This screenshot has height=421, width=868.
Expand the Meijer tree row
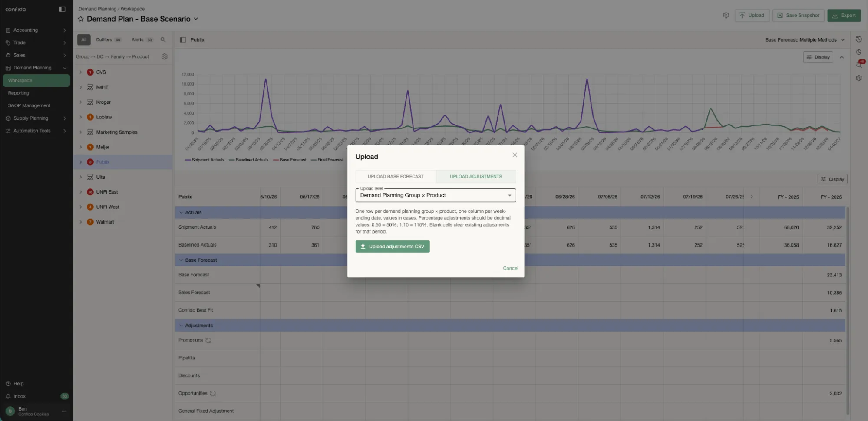click(81, 147)
